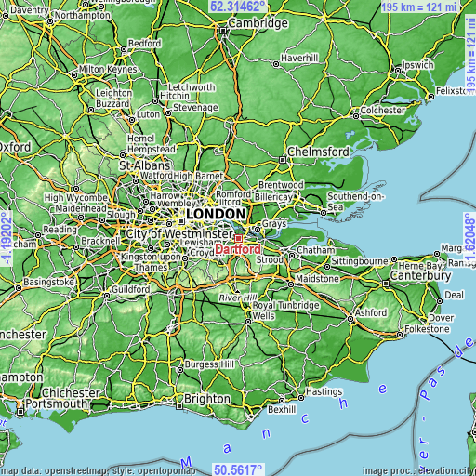Click the Billericay label
Image resolution: width=476 pixels, height=476 pixels.
(273, 197)
